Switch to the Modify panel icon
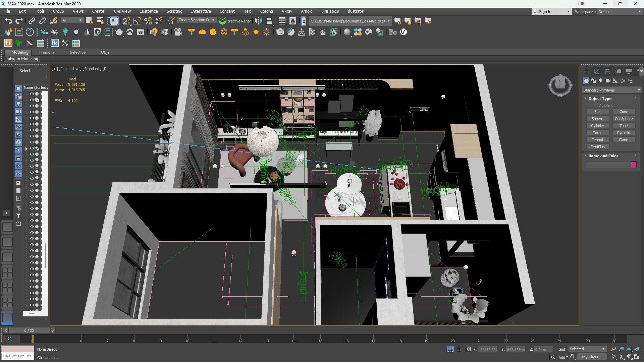Screen dimensions: 644x362 [x=596, y=71]
